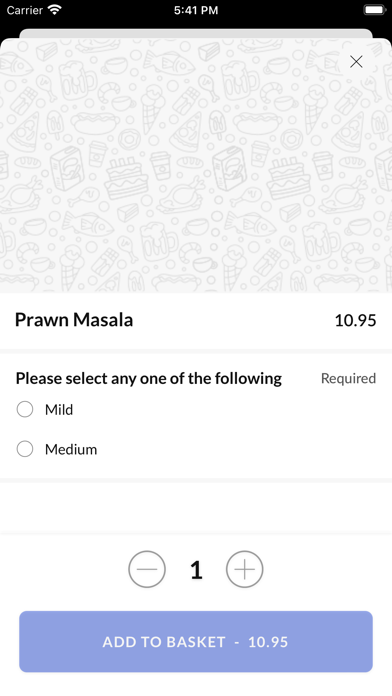392x696 pixels.
Task: Tap the Prawn Masala title
Action: 74,320
